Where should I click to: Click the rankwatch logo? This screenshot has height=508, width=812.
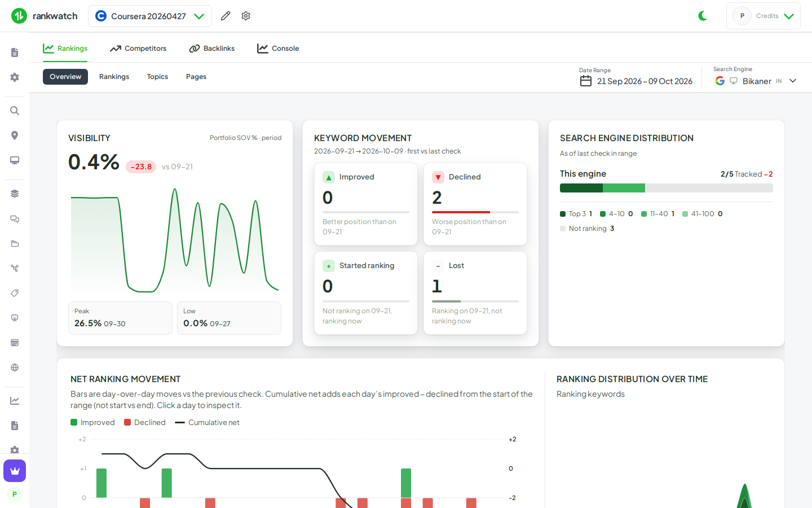point(45,16)
